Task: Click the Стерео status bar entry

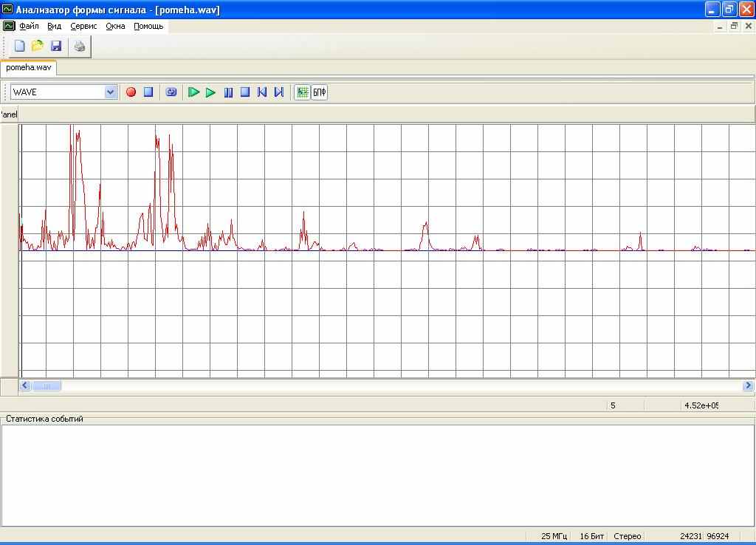Action: pos(628,536)
